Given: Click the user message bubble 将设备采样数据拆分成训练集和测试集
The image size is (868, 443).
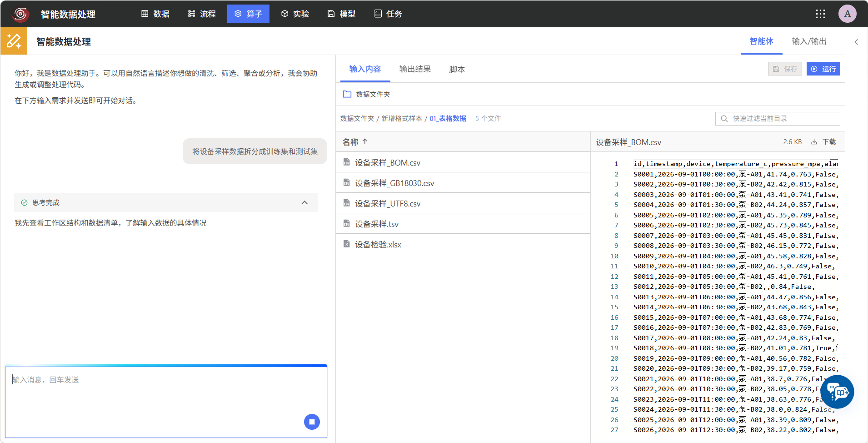Looking at the screenshot, I should pyautogui.click(x=255, y=151).
